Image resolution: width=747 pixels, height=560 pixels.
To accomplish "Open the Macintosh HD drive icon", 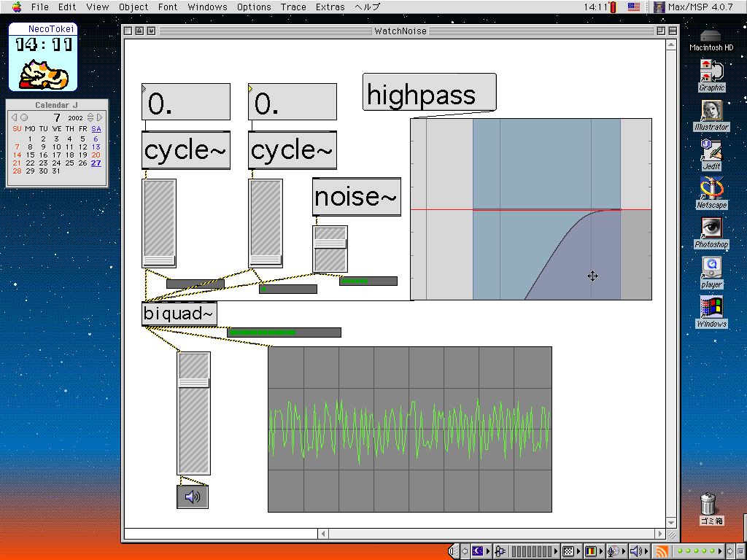I will click(x=711, y=36).
